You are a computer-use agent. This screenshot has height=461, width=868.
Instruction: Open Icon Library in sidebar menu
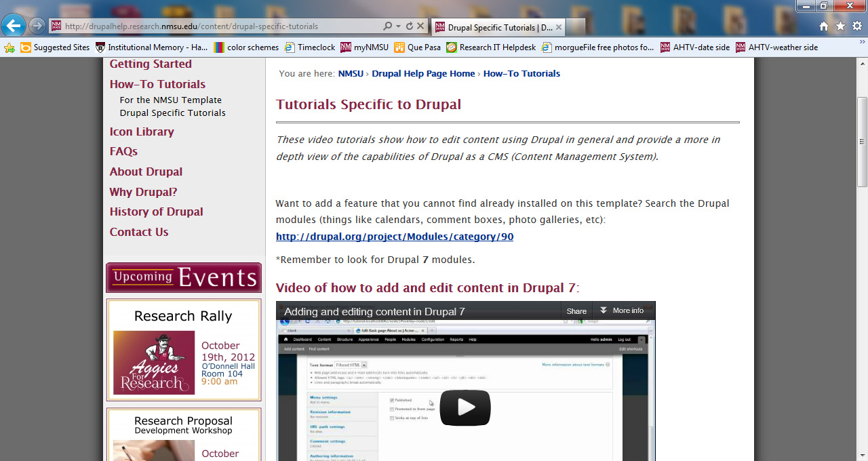pos(142,132)
